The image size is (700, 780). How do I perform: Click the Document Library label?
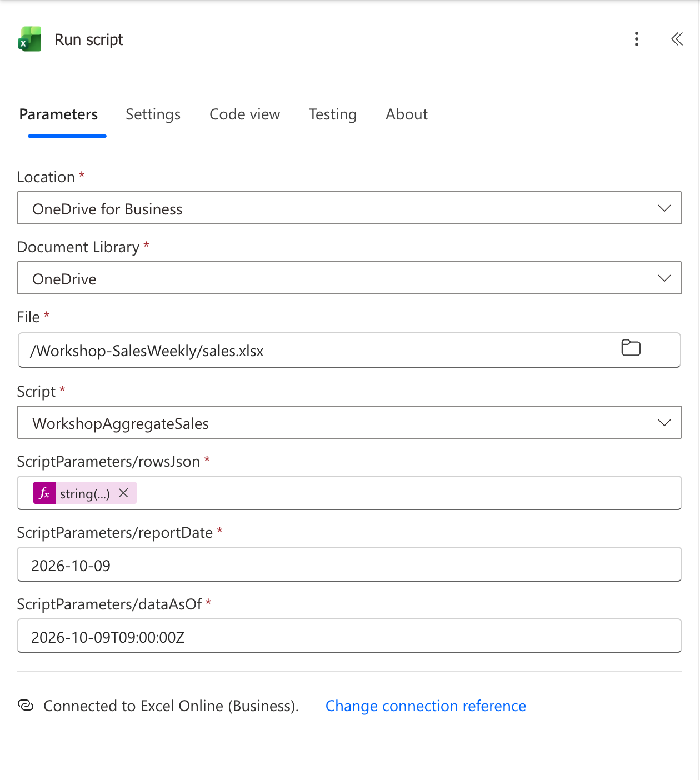pos(78,247)
